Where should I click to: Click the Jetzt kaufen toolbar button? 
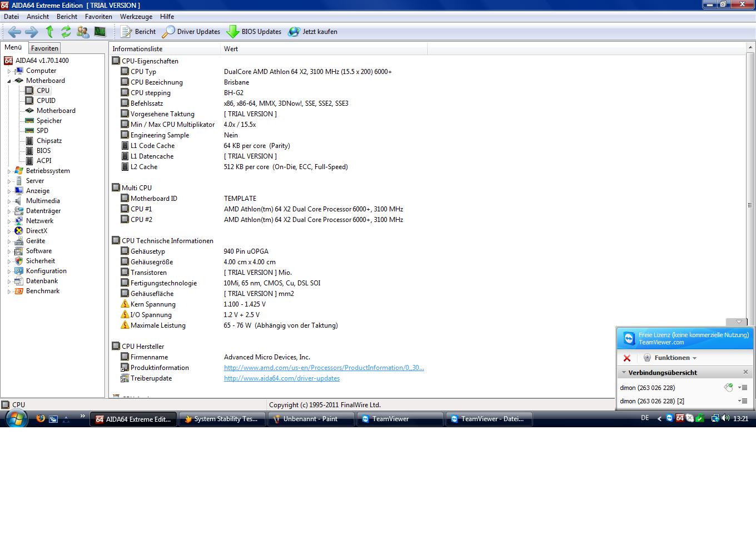(x=313, y=32)
